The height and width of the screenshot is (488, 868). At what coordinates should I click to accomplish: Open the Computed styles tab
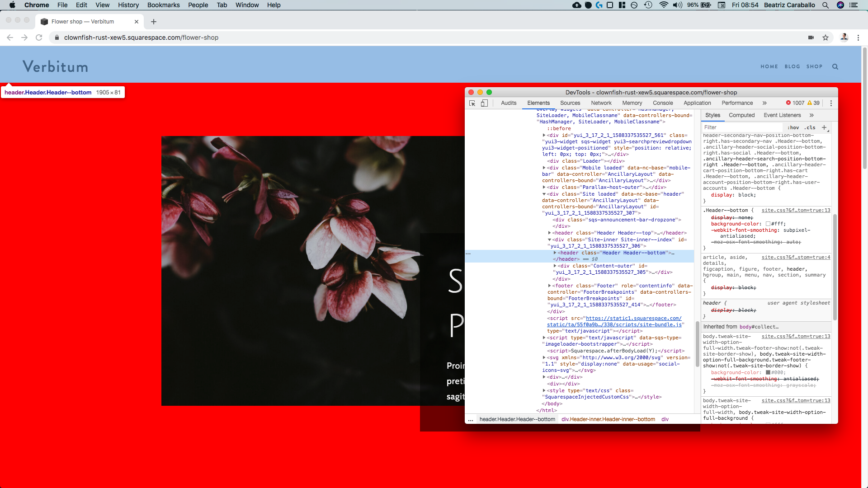pyautogui.click(x=741, y=115)
